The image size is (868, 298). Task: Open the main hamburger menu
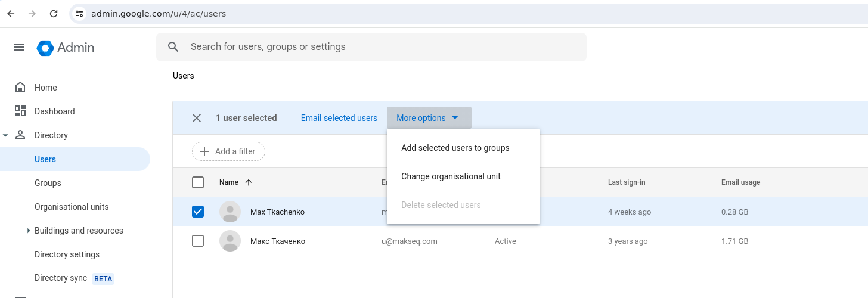click(19, 48)
